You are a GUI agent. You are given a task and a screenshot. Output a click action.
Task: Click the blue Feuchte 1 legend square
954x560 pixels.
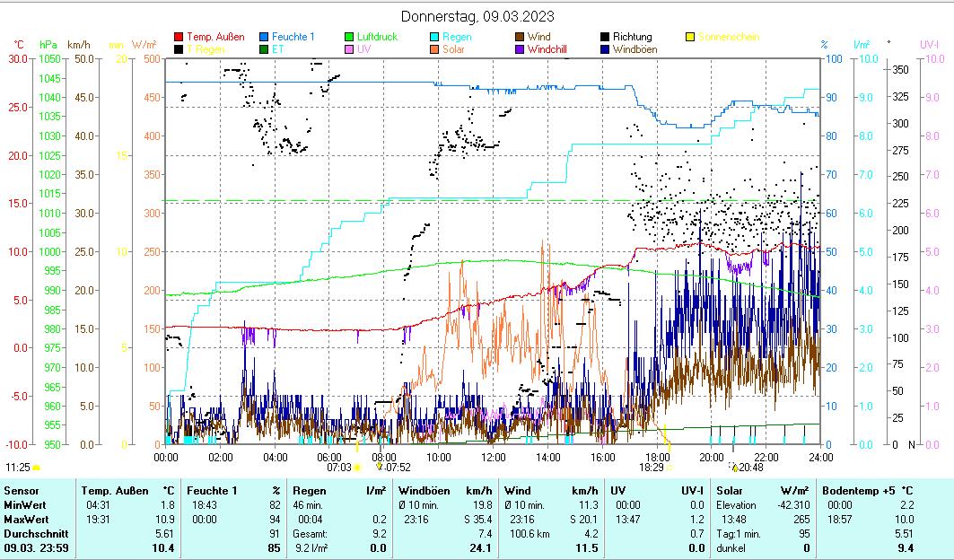tap(264, 37)
